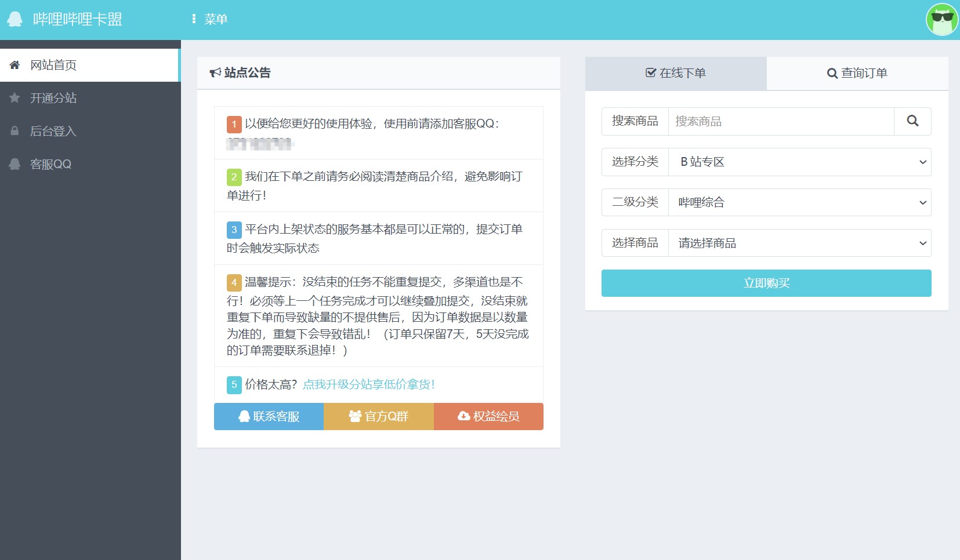Focus the 搜索商品 input field
This screenshot has width=960, height=560.
click(x=781, y=121)
